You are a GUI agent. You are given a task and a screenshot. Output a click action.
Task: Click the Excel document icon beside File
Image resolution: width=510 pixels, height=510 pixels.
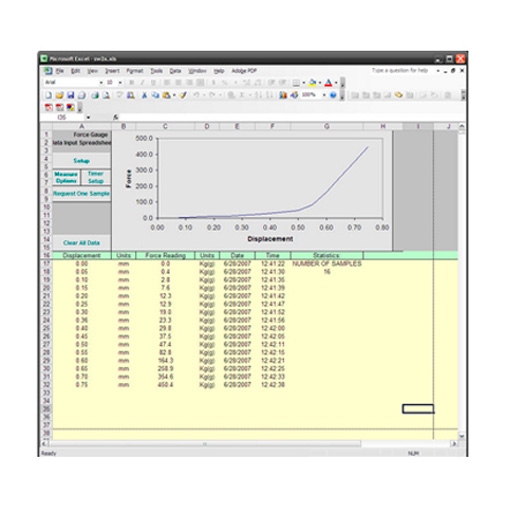pyautogui.click(x=48, y=71)
